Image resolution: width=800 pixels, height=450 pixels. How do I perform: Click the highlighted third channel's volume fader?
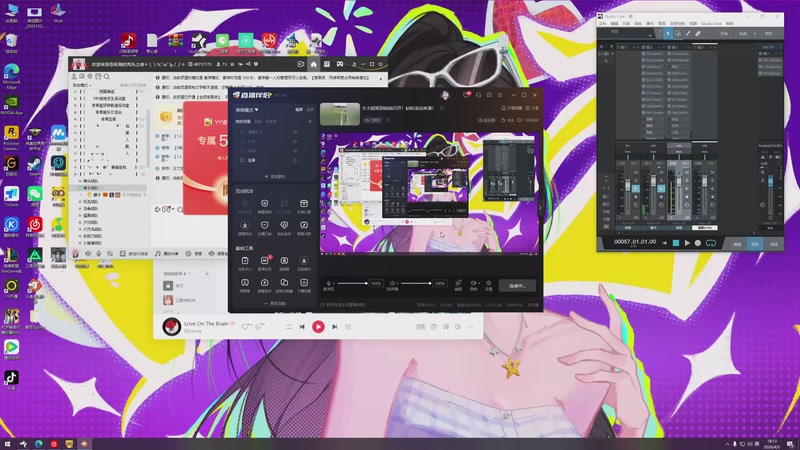coord(679,183)
